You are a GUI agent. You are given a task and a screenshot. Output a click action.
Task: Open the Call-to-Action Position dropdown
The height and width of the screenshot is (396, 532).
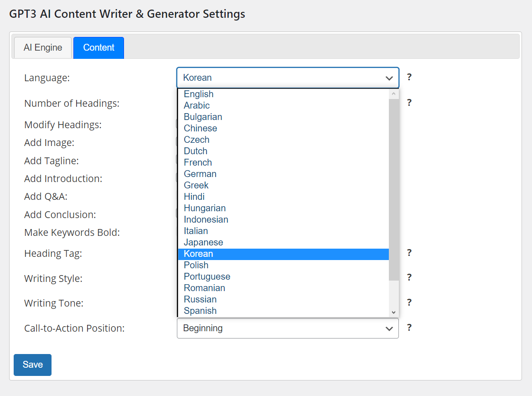[288, 328]
